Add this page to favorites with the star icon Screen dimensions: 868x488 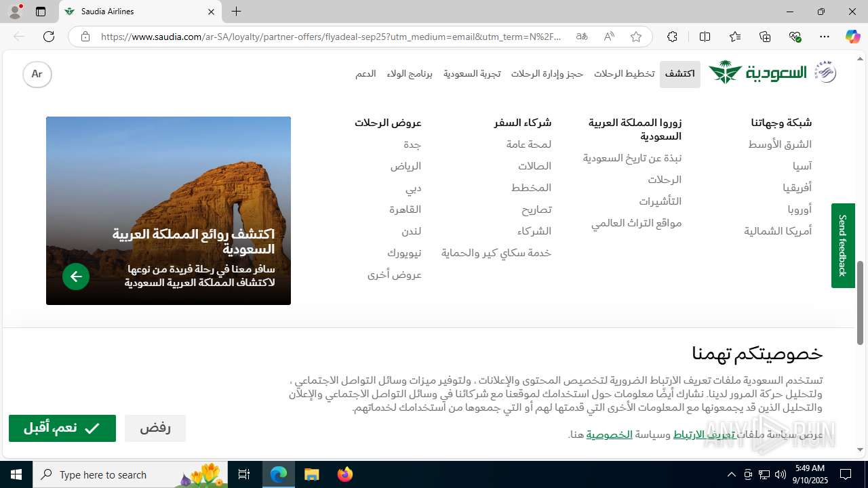pyautogui.click(x=636, y=37)
